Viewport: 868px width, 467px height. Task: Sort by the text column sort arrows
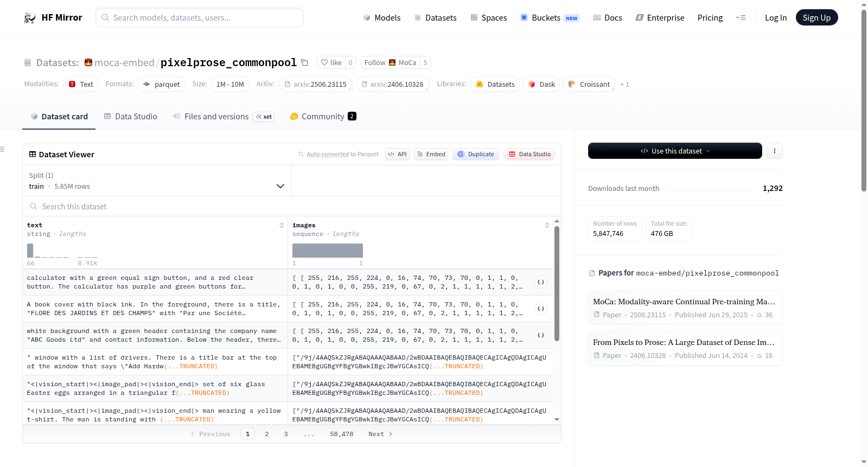(x=282, y=225)
